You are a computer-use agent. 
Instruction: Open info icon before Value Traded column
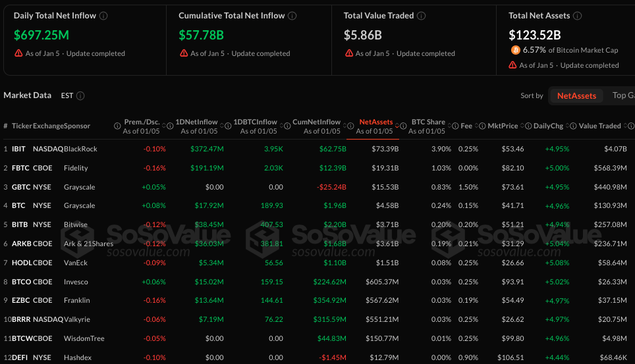573,126
